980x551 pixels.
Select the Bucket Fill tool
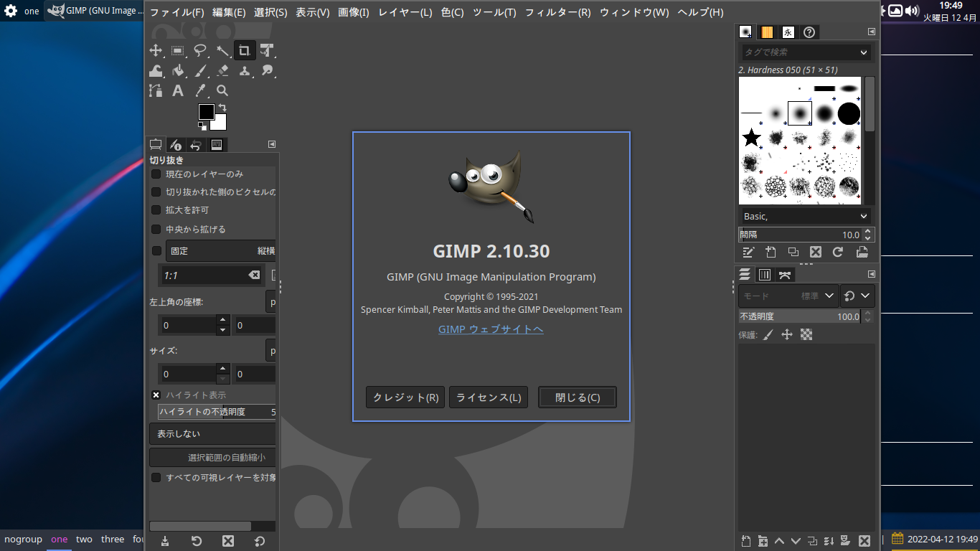coord(178,70)
